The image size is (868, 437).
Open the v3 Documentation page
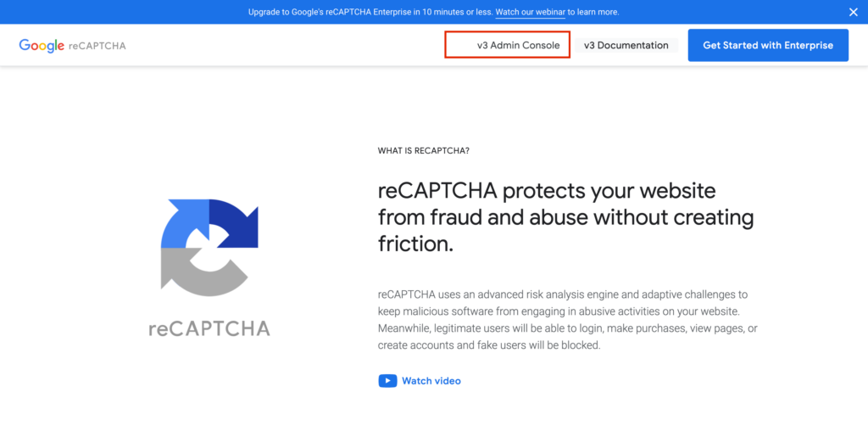point(626,46)
